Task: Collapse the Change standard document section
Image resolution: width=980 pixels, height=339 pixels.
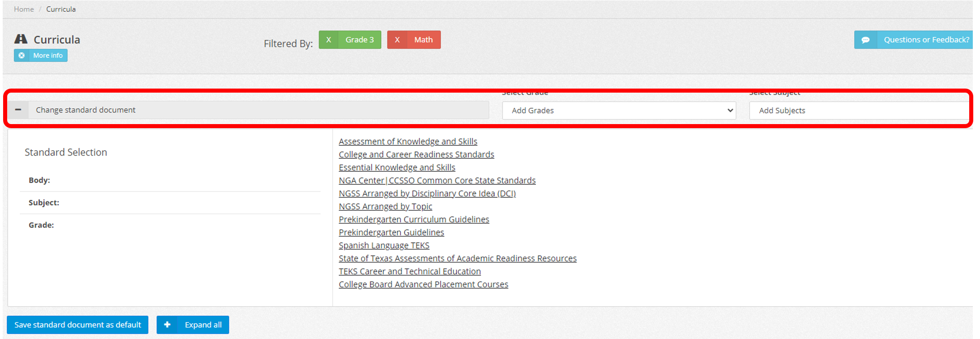Action: pos(18,110)
